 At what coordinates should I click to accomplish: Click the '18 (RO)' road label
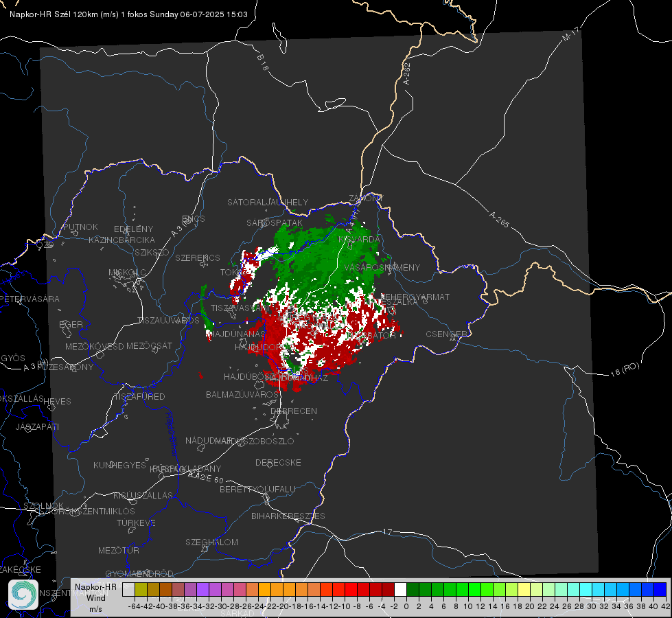(x=625, y=369)
